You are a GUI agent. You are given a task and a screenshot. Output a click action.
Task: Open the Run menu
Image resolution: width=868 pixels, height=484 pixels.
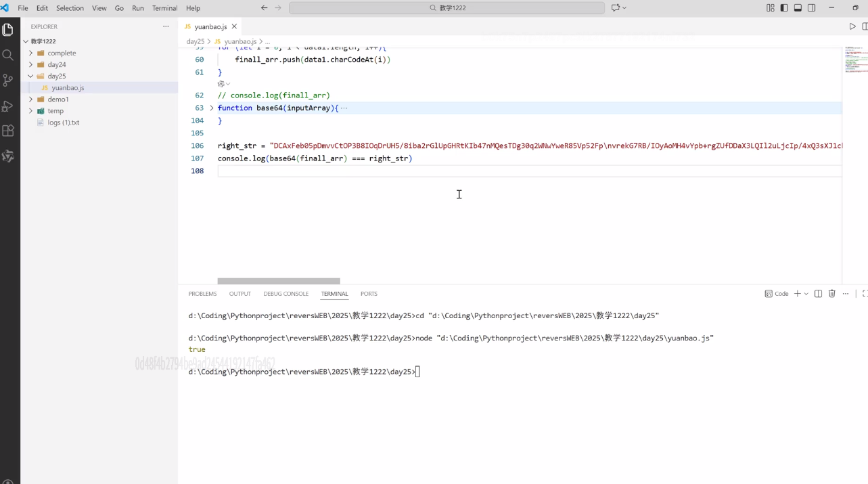[138, 8]
